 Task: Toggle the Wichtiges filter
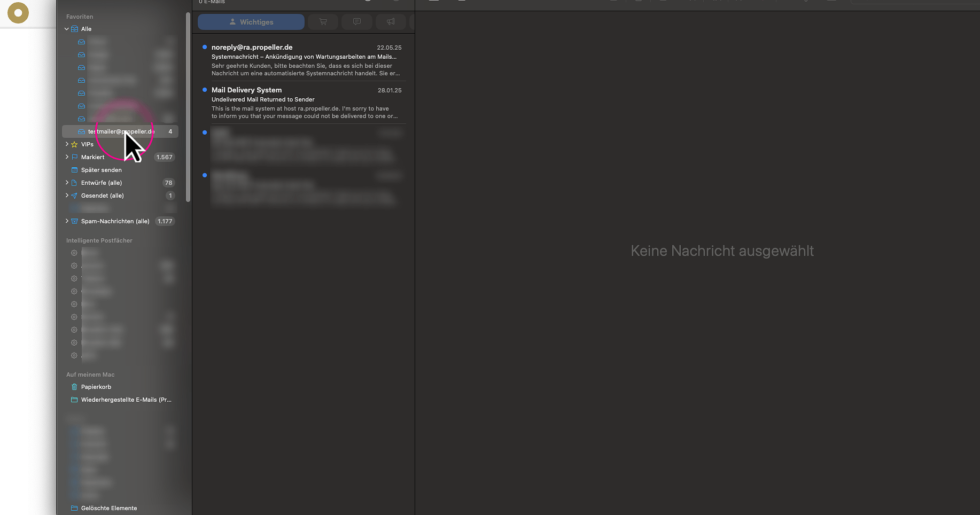pos(251,22)
